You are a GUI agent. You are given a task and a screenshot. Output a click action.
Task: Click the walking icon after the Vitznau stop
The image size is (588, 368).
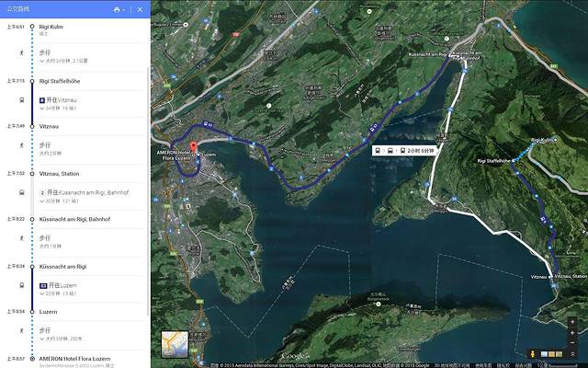[20, 149]
